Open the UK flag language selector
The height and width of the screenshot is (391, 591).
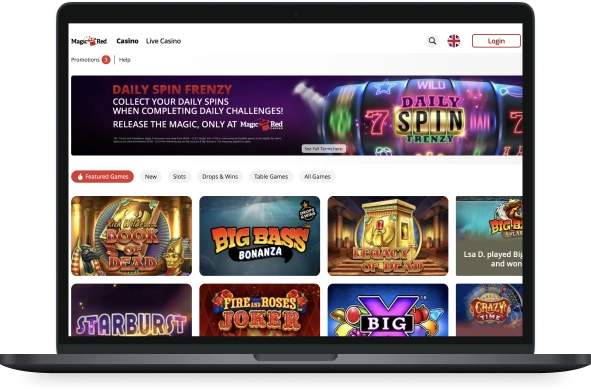(454, 41)
